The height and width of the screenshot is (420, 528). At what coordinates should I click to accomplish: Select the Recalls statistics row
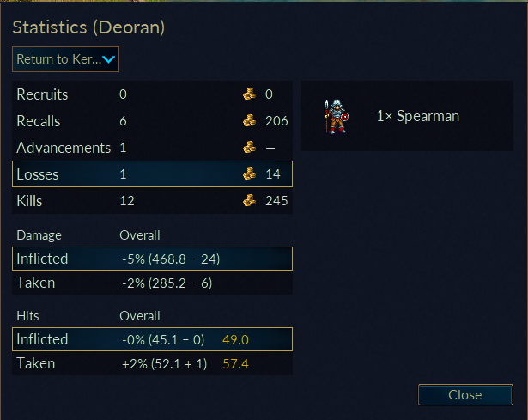pyautogui.click(x=152, y=120)
